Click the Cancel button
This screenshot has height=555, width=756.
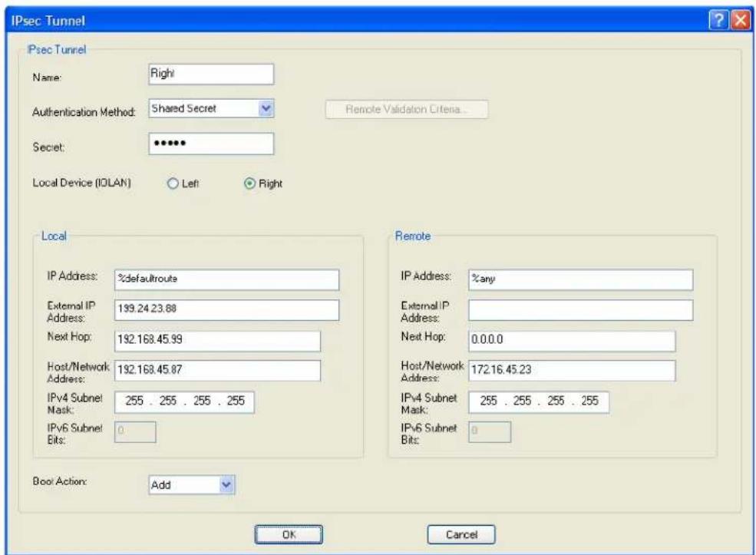[x=461, y=534]
